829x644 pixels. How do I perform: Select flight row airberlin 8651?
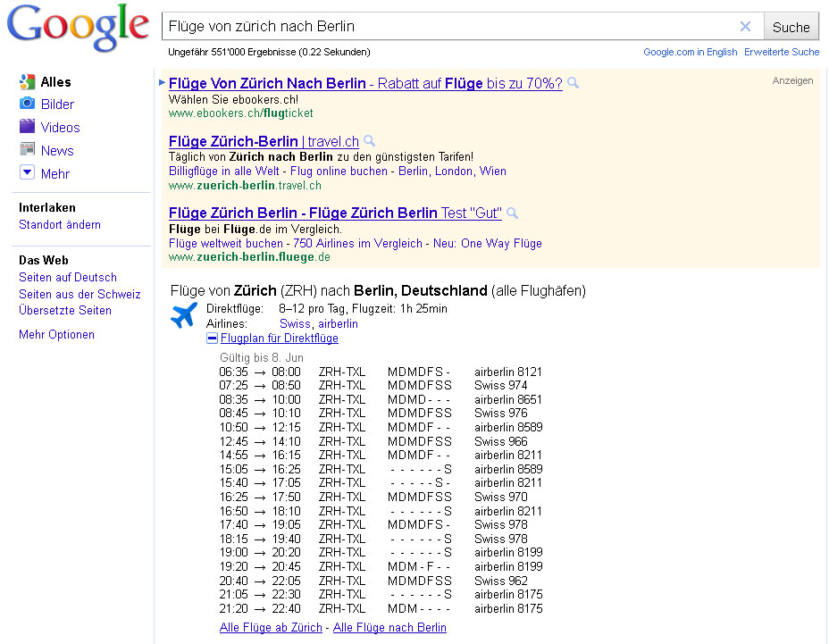[x=381, y=400]
